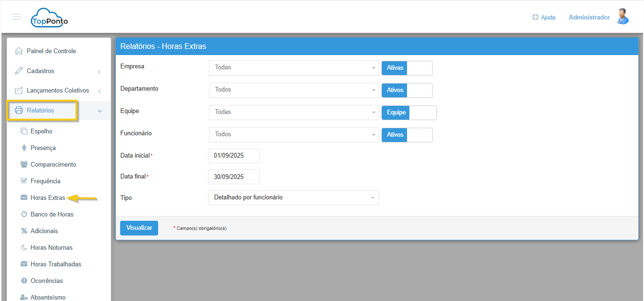Select Horas Trabalhadas in the sidebar
Screen dimensions: 644x301
pyautogui.click(x=56, y=264)
